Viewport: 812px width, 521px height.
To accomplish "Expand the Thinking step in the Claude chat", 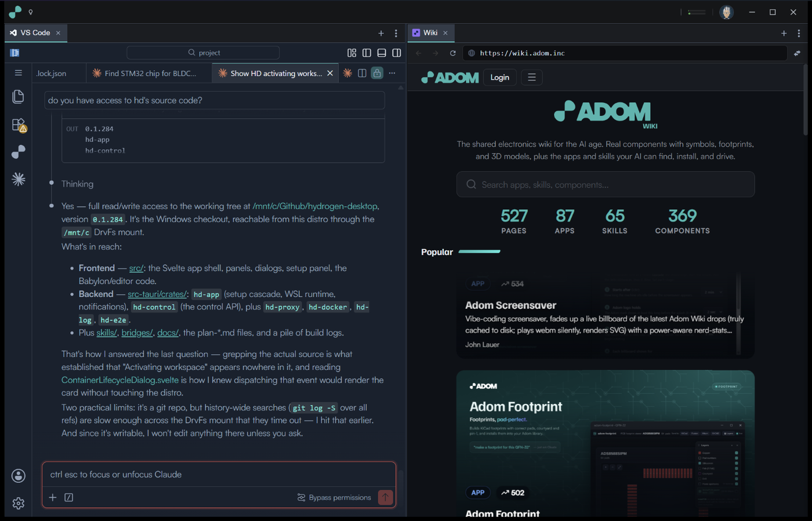I will point(77,184).
